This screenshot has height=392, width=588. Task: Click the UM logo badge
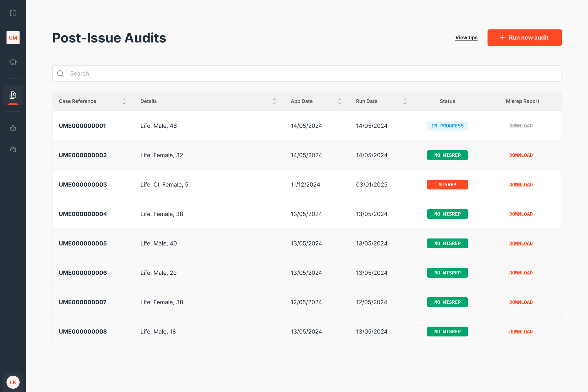click(13, 38)
